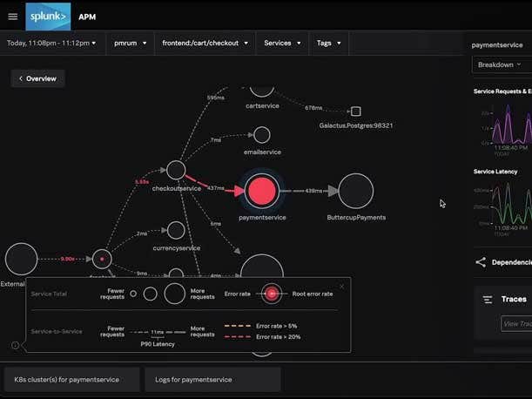Click the legend info icon

(x=16, y=345)
